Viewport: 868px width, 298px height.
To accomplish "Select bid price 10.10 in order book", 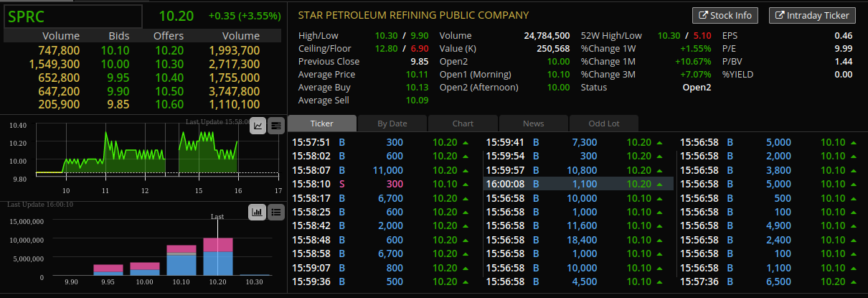I will (x=115, y=50).
